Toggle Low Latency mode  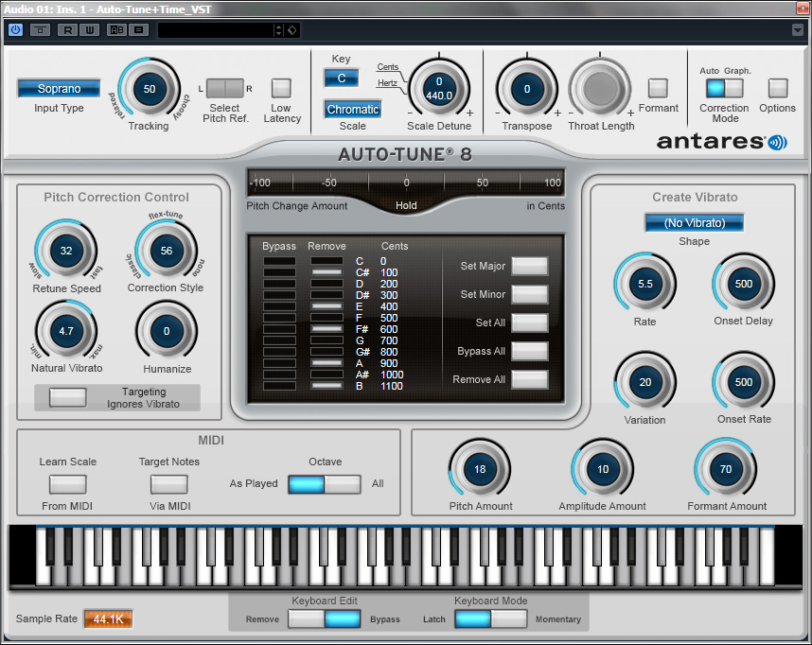(x=281, y=88)
